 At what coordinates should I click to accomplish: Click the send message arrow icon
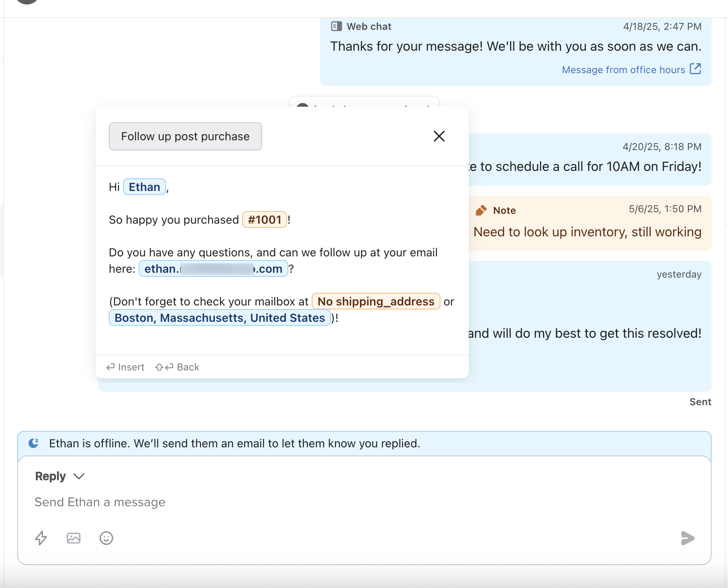pos(687,538)
